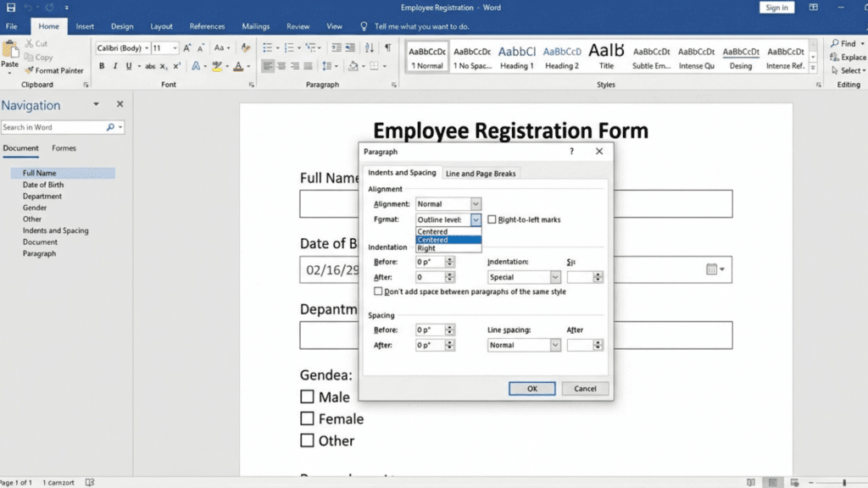Viewport: 868px width, 488px height.
Task: Check the Male checkbox on the form
Action: click(x=308, y=396)
